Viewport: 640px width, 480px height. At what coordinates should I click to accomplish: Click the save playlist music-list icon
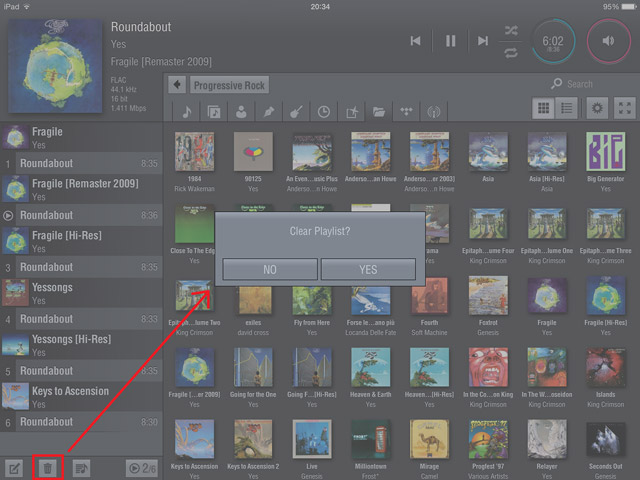coord(81,467)
